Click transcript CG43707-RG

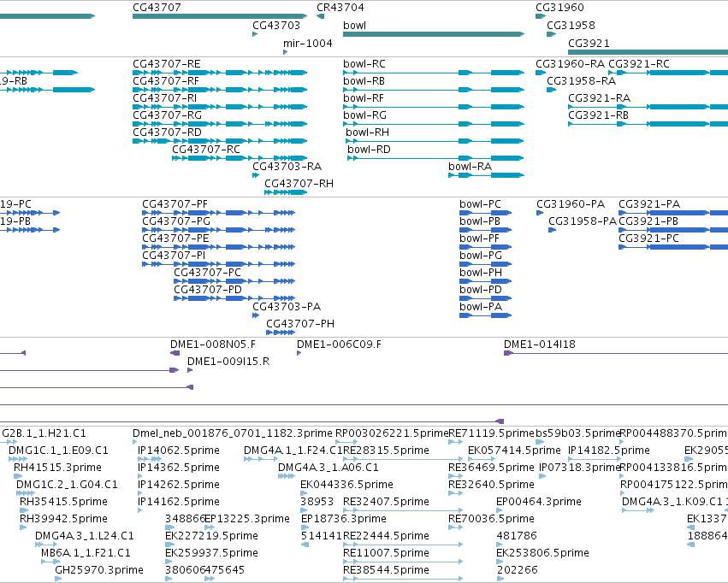click(167, 115)
